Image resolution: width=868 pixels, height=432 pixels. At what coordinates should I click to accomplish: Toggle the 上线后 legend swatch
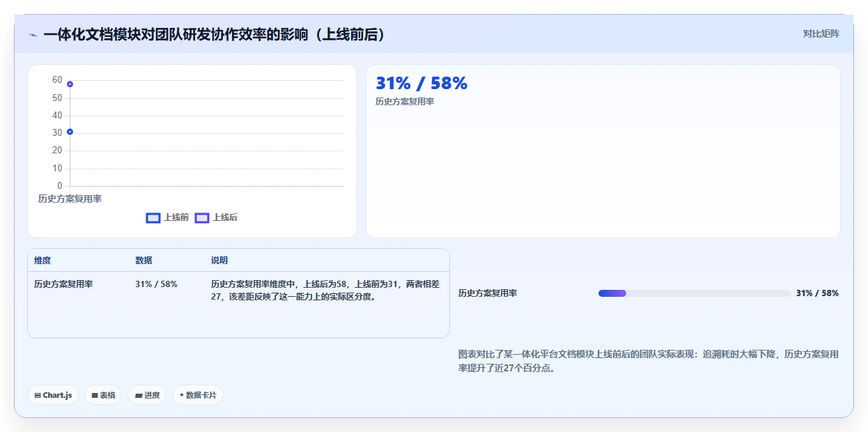pos(202,218)
